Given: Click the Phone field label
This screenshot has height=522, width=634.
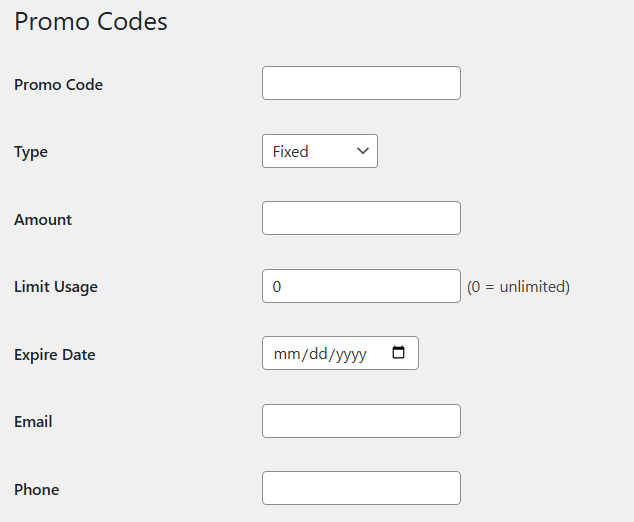Looking at the screenshot, I should (37, 490).
